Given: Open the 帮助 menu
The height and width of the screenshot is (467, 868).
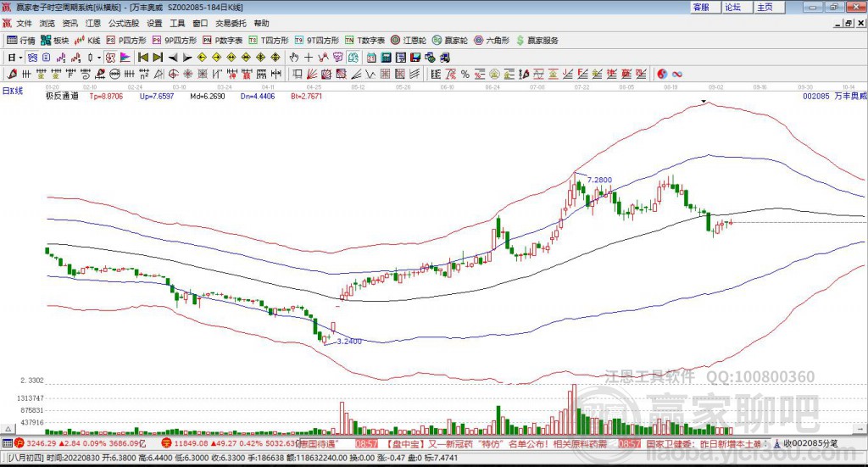Looking at the screenshot, I should 261,23.
